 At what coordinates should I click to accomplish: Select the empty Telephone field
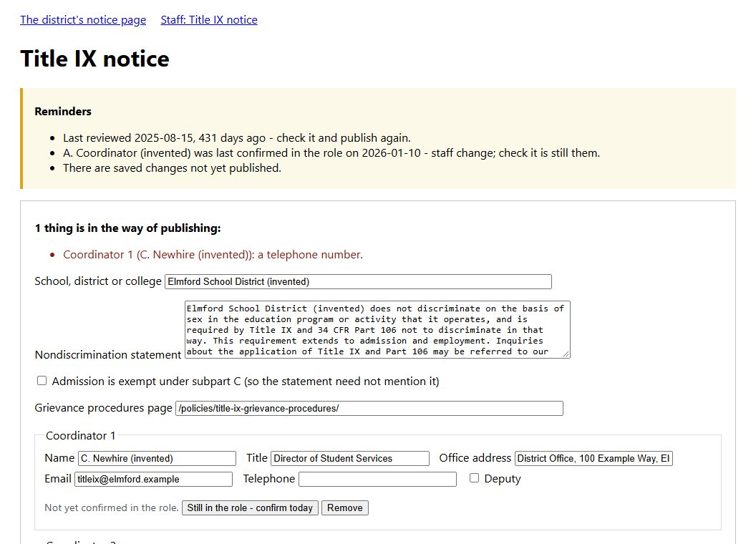(x=377, y=479)
